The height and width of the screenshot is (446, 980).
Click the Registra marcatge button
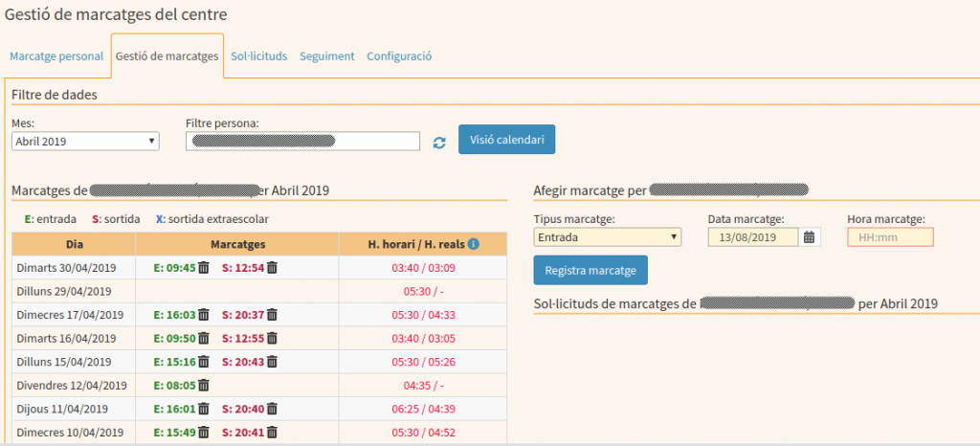point(590,270)
